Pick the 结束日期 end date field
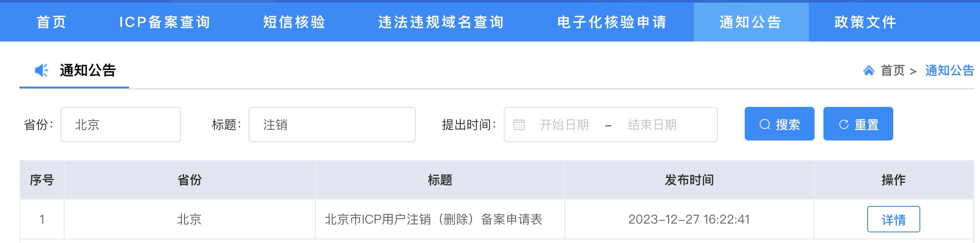Viewport: 980px width, 243px height. 652,125
